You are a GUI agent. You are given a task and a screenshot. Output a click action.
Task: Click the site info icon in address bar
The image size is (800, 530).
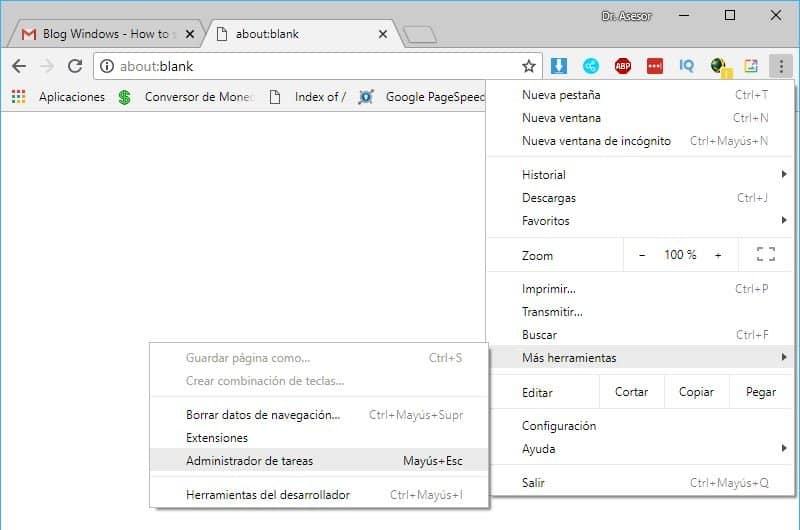click(107, 66)
